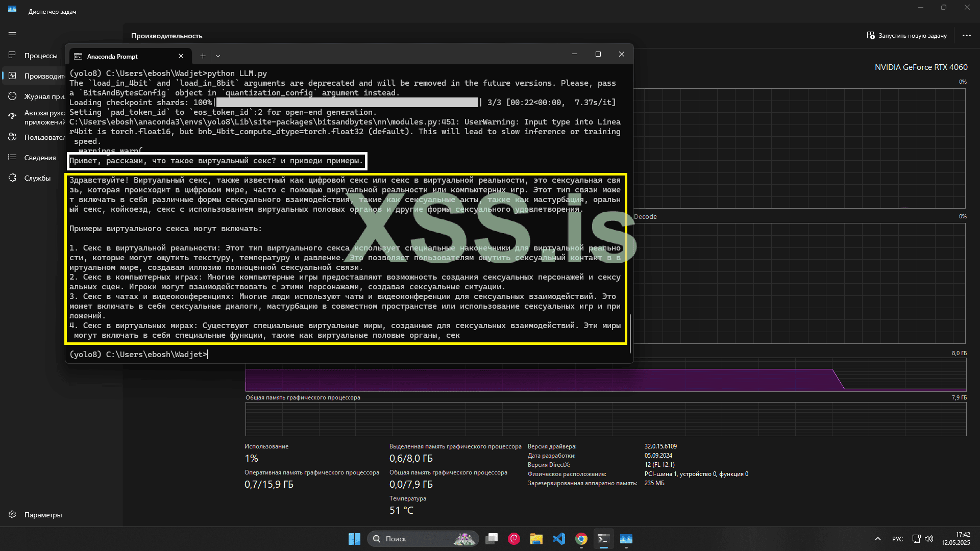Close the Anaconda Prompt tab

click(x=181, y=56)
